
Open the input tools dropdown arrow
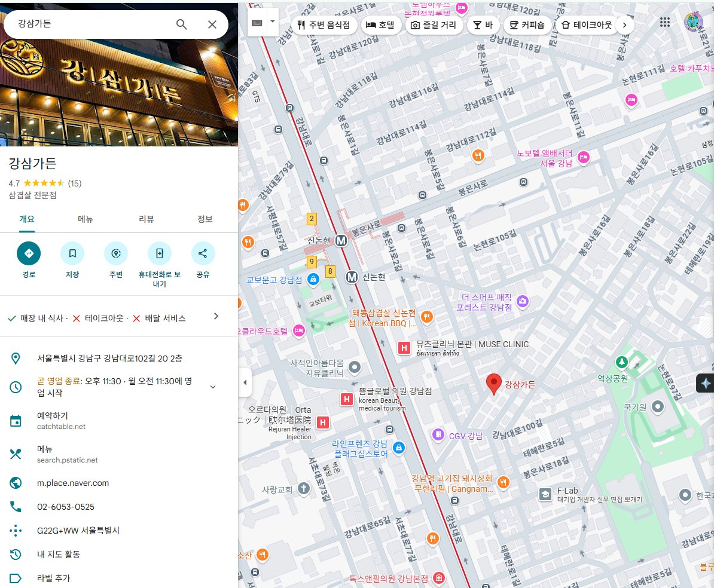272,22
